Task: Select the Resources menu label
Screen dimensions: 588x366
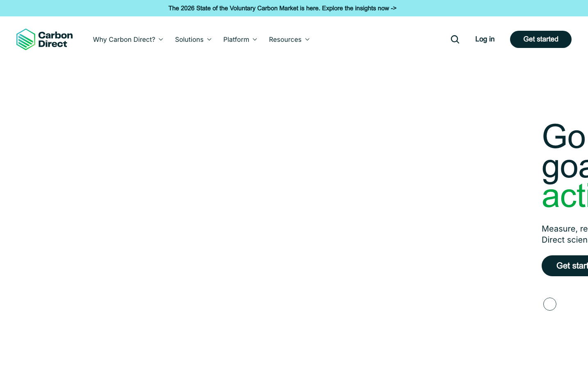Action: click(285, 40)
